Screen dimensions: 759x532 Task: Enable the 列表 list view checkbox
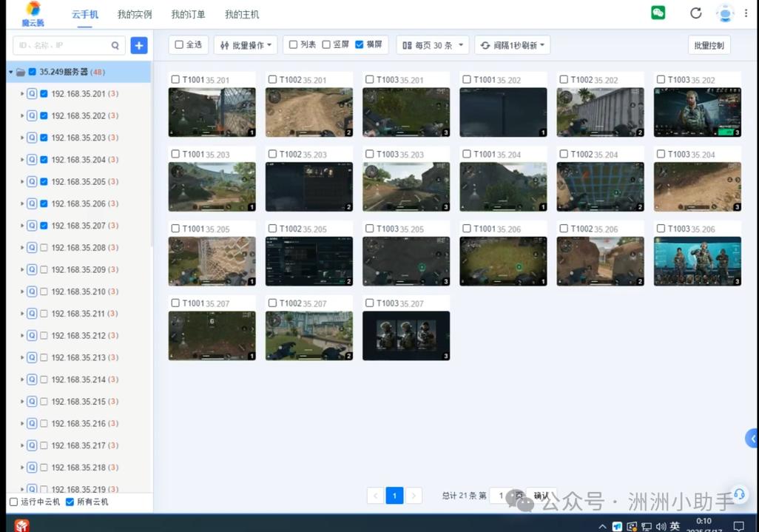point(294,44)
